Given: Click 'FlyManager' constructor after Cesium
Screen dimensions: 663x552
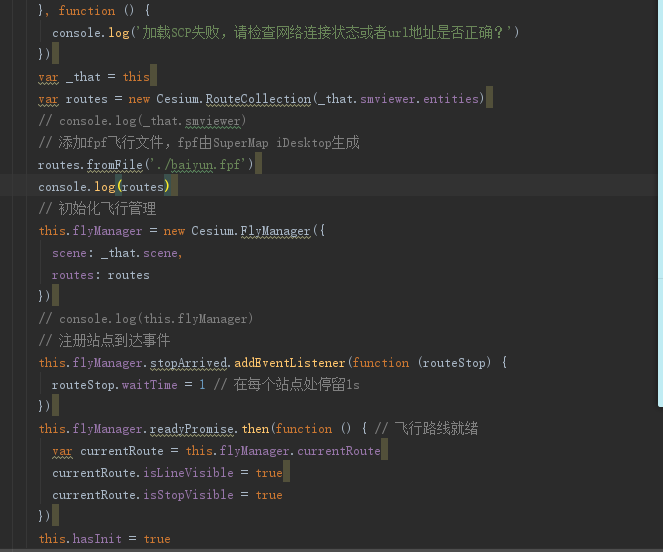Looking at the screenshot, I should pos(275,231).
